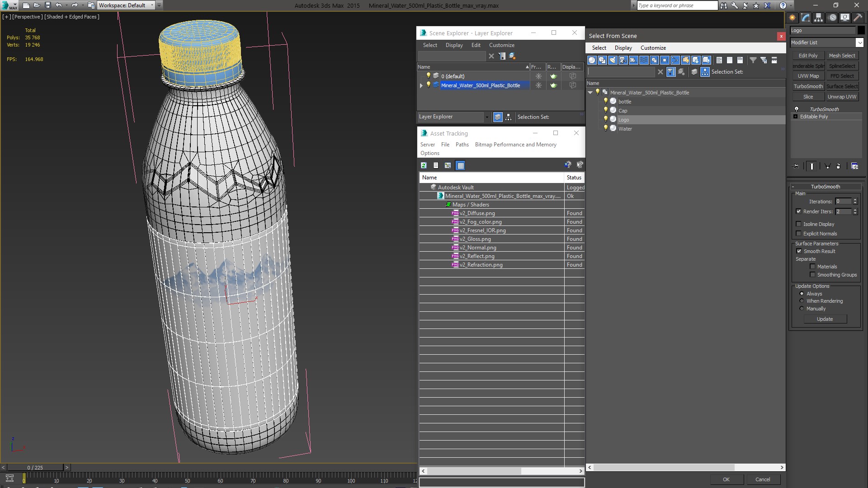Enable Explicit Normals checkbox

(x=798, y=234)
